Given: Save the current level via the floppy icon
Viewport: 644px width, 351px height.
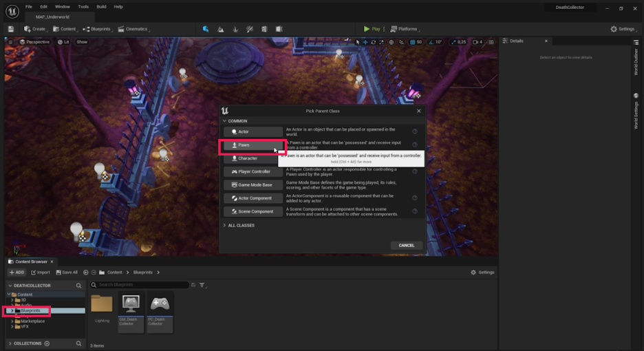Looking at the screenshot, I should pyautogui.click(x=11, y=29).
